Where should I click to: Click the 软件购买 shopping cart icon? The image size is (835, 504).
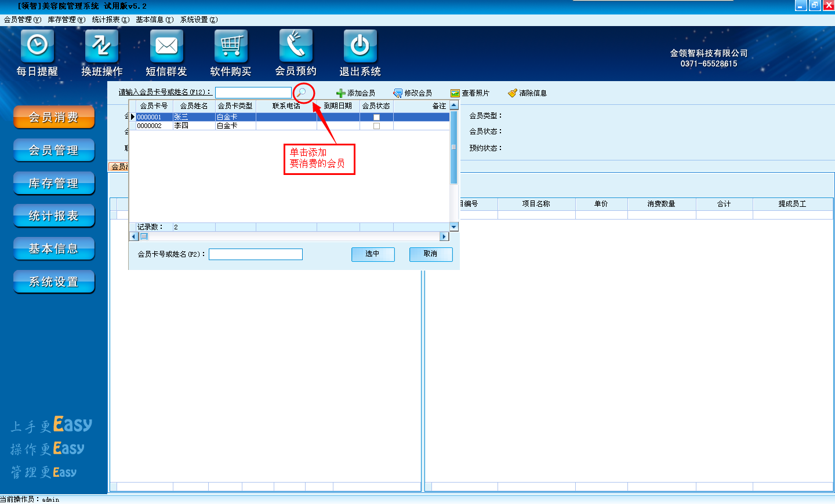(x=231, y=46)
